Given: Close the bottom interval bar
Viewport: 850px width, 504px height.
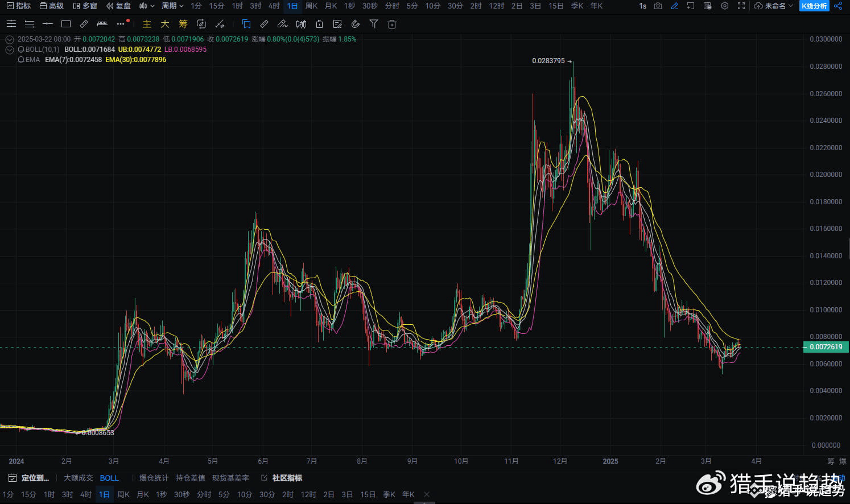Looking at the screenshot, I should (x=427, y=494).
